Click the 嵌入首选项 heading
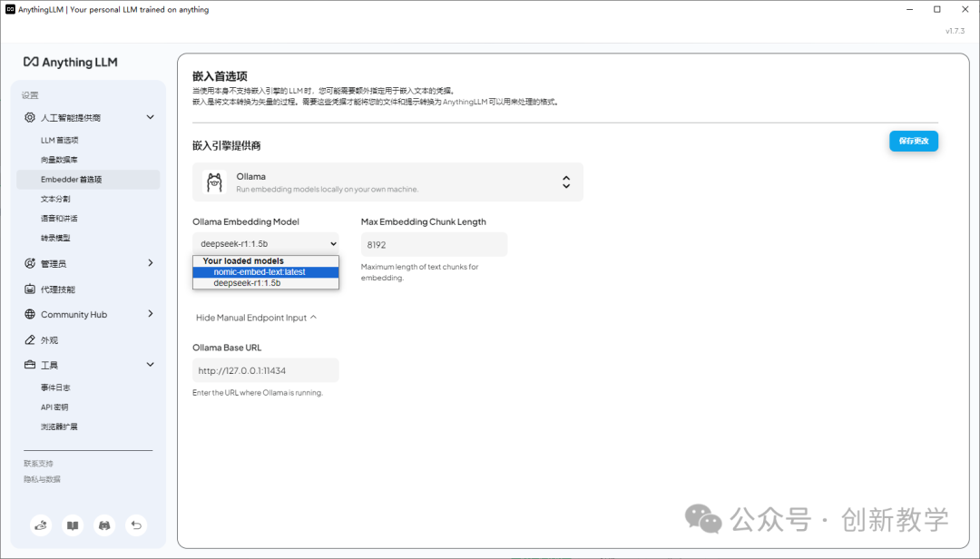This screenshot has width=980, height=559. click(x=220, y=76)
